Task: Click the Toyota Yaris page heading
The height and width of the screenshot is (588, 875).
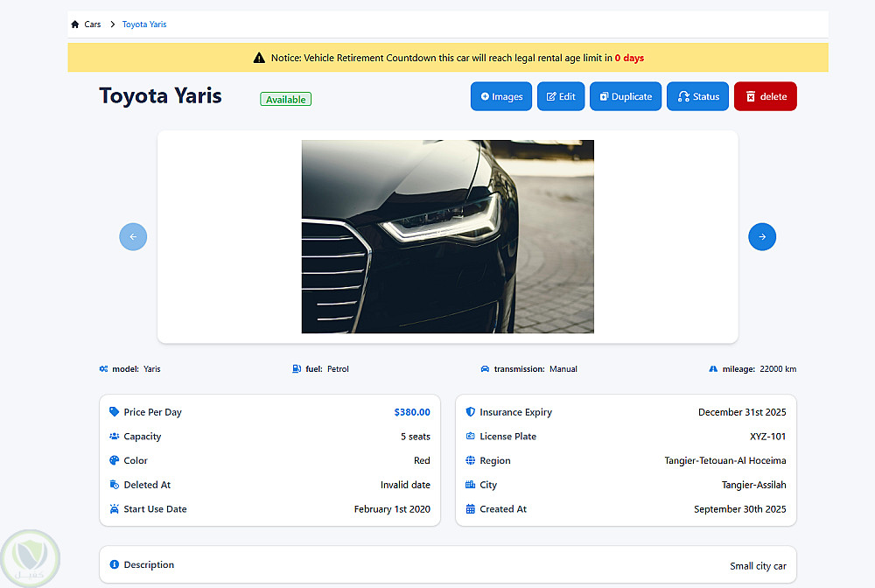Action: [x=161, y=96]
